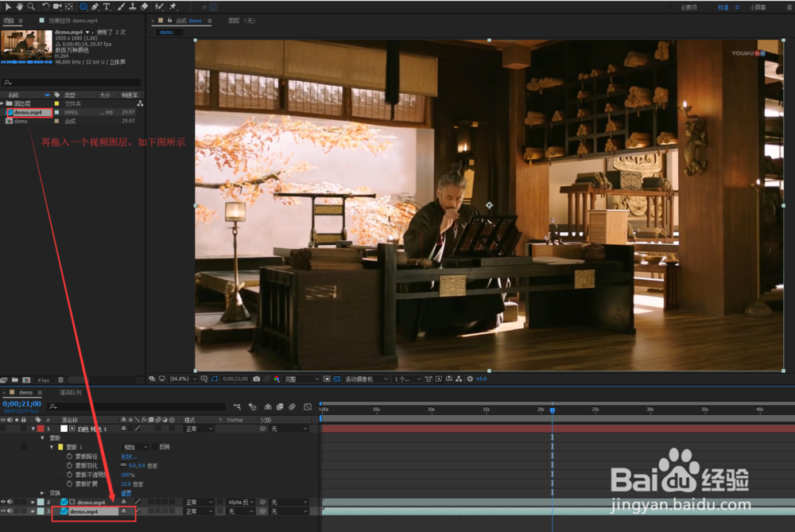Click the timeline search field

point(137,406)
